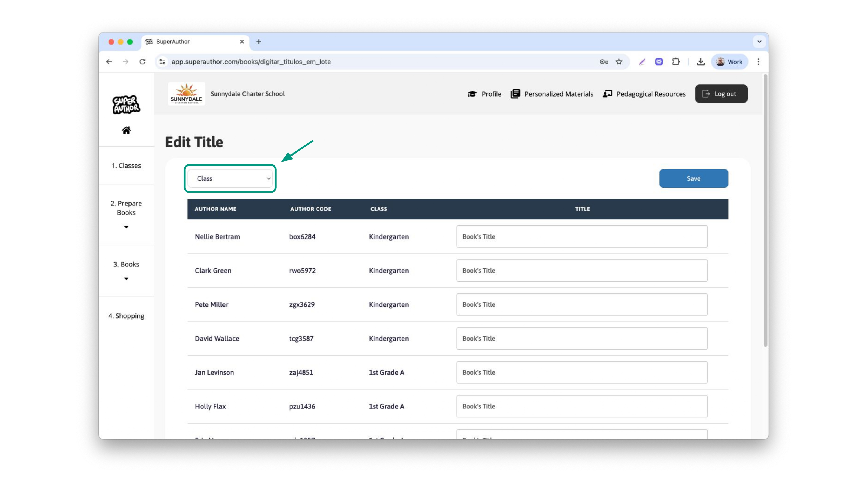Open the Extensions puzzle icon
The width and height of the screenshot is (868, 488).
tap(676, 62)
